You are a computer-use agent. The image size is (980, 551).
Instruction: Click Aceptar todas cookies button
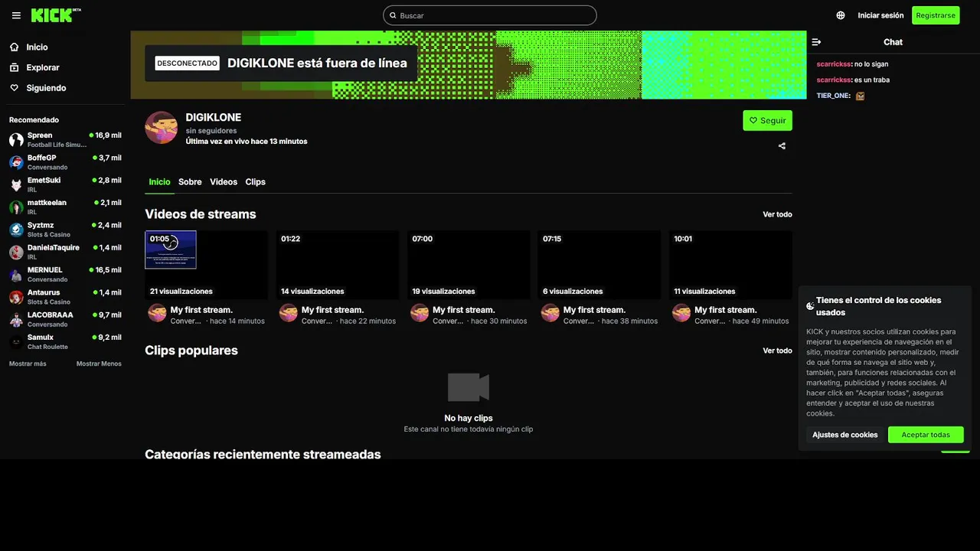(x=926, y=435)
